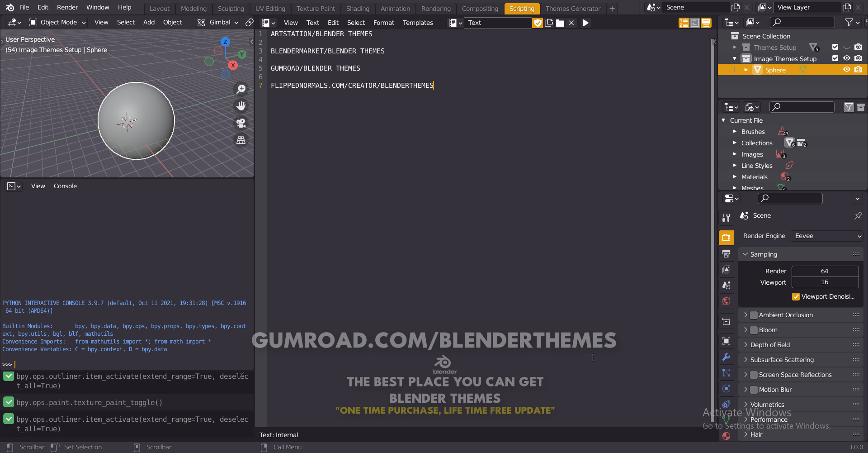This screenshot has width=868, height=453.
Task: Open the Material properties tab
Action: tap(726, 436)
